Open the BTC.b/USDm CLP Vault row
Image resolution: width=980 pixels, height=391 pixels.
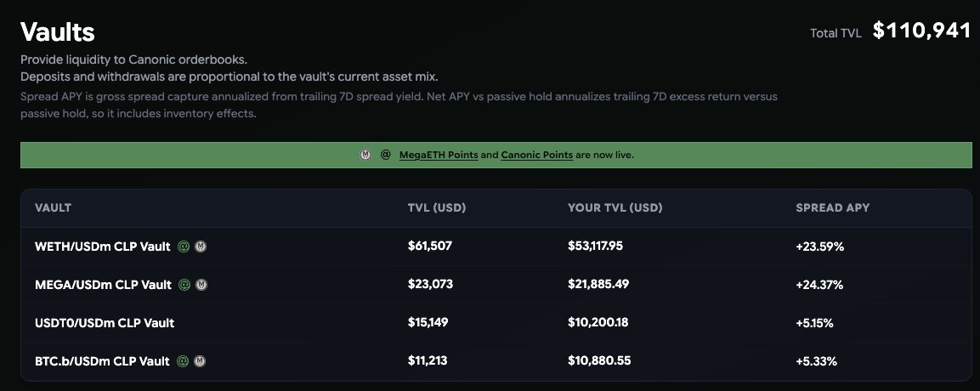coord(496,361)
